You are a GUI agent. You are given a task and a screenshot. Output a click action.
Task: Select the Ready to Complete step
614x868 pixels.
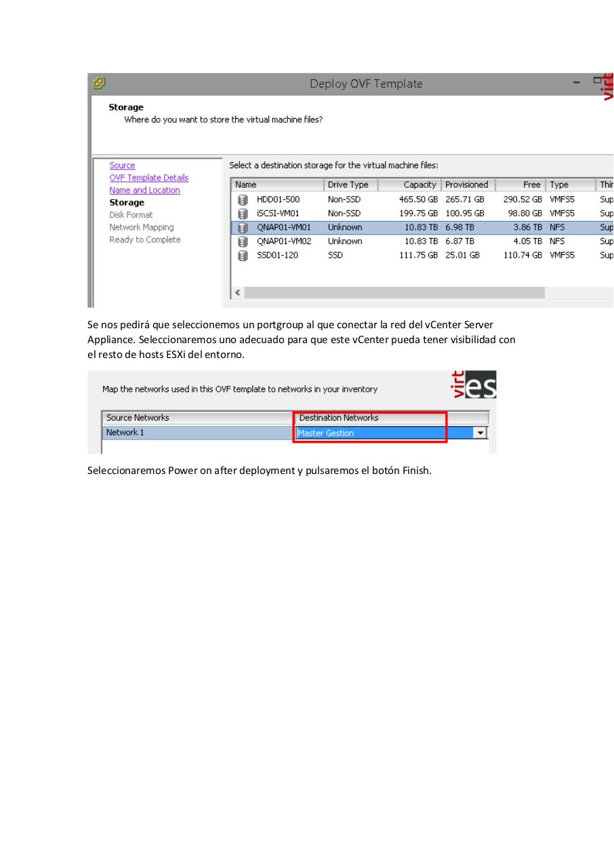[145, 239]
